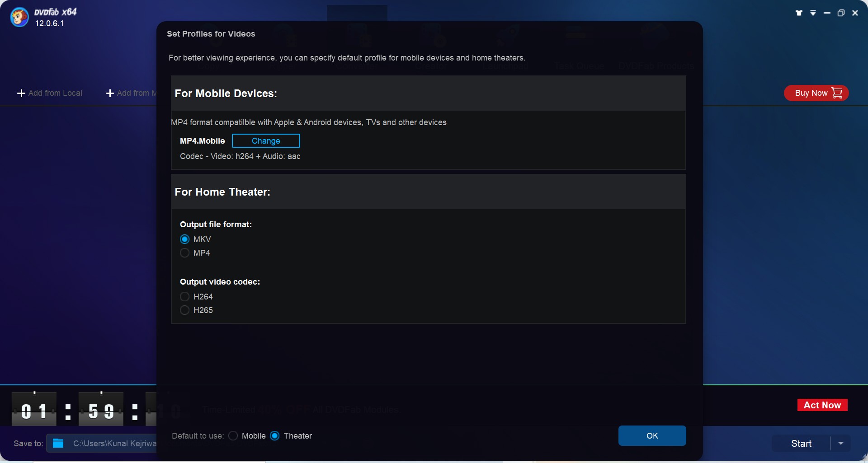Click the skin/theme shirt icon in titlebar
The image size is (868, 463).
point(799,13)
